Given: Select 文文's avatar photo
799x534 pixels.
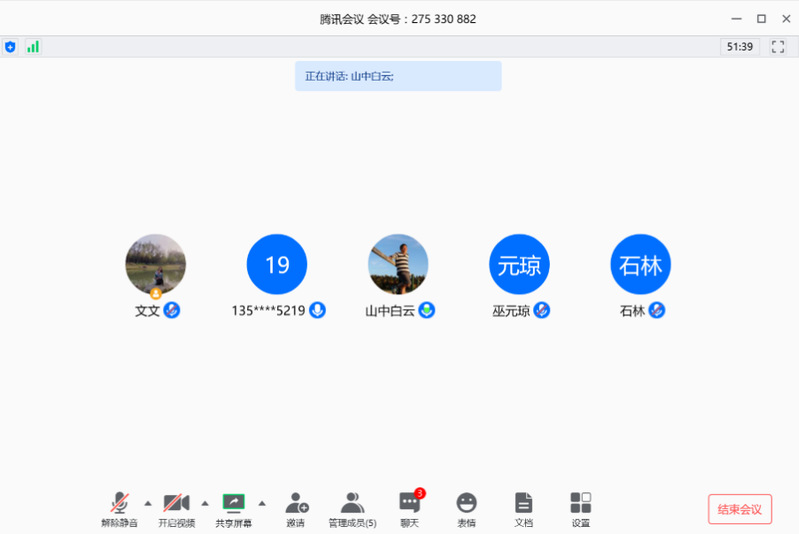Looking at the screenshot, I should tap(155, 264).
